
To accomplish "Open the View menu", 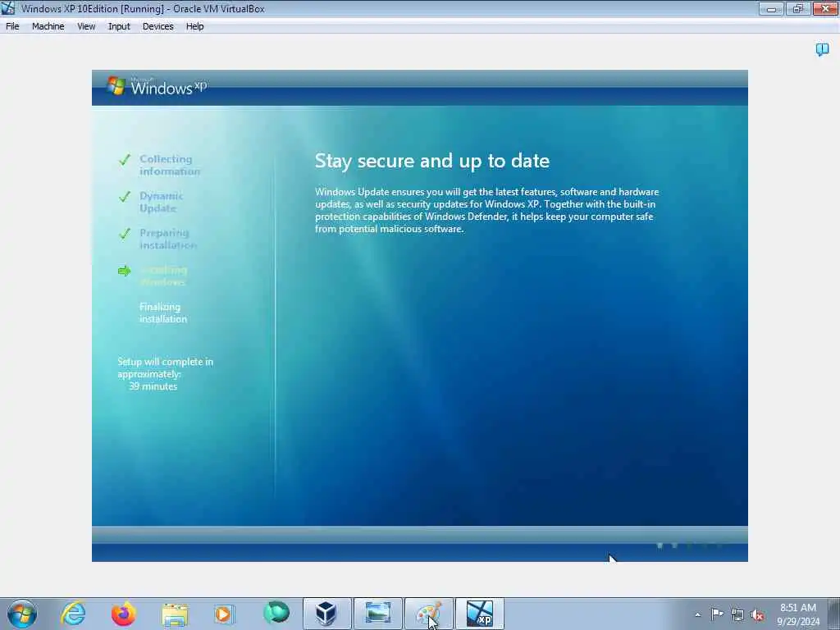I will pyautogui.click(x=85, y=26).
